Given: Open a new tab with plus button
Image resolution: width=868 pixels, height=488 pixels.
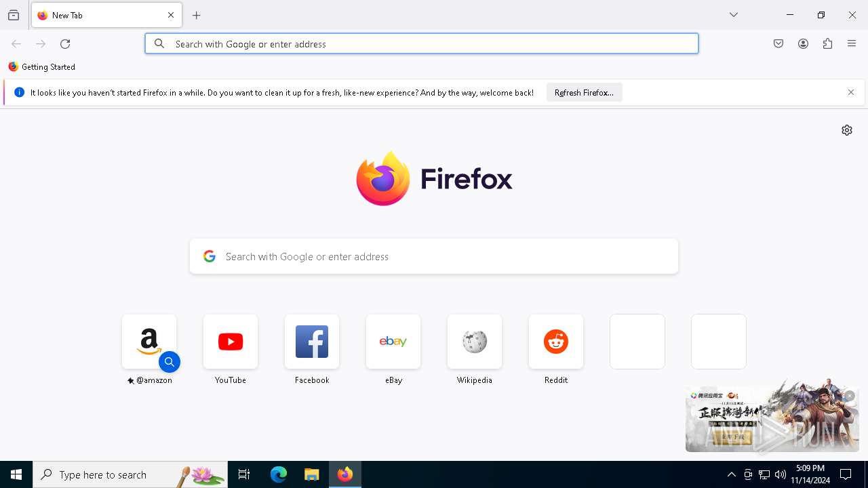Looking at the screenshot, I should (x=197, y=16).
